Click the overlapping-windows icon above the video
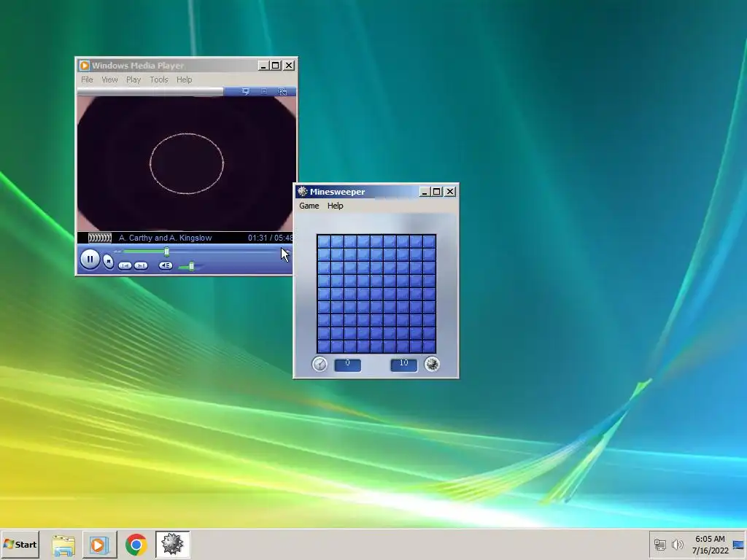 coord(282,91)
